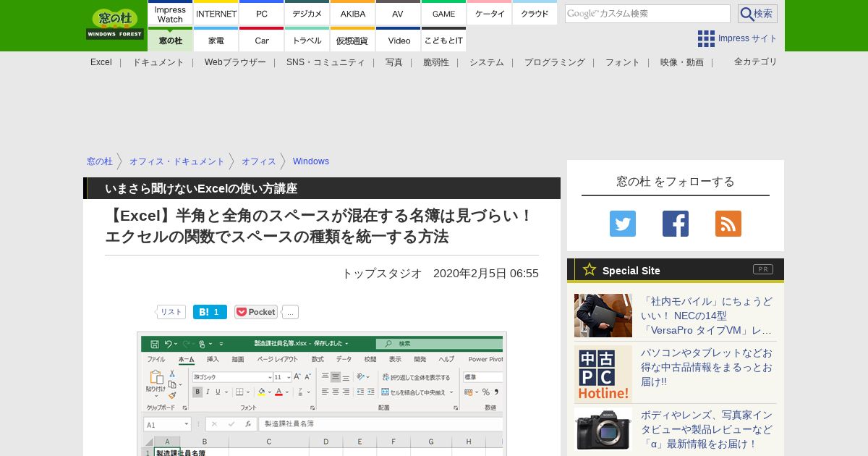The height and width of the screenshot is (456, 868).
Task: Show 全カテゴリ listing
Action: (x=756, y=62)
